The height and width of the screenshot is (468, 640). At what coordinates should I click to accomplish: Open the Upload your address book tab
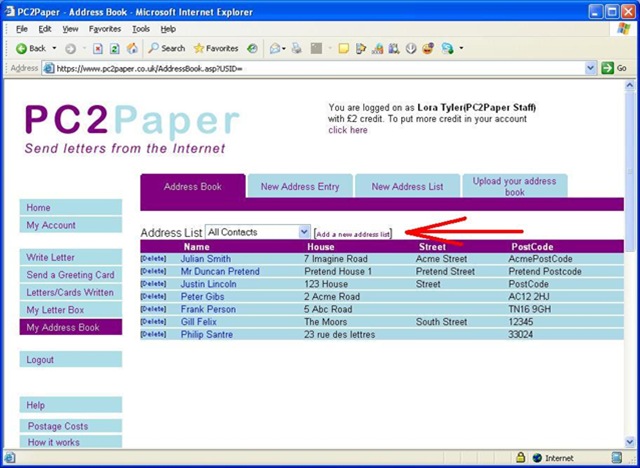click(x=514, y=186)
